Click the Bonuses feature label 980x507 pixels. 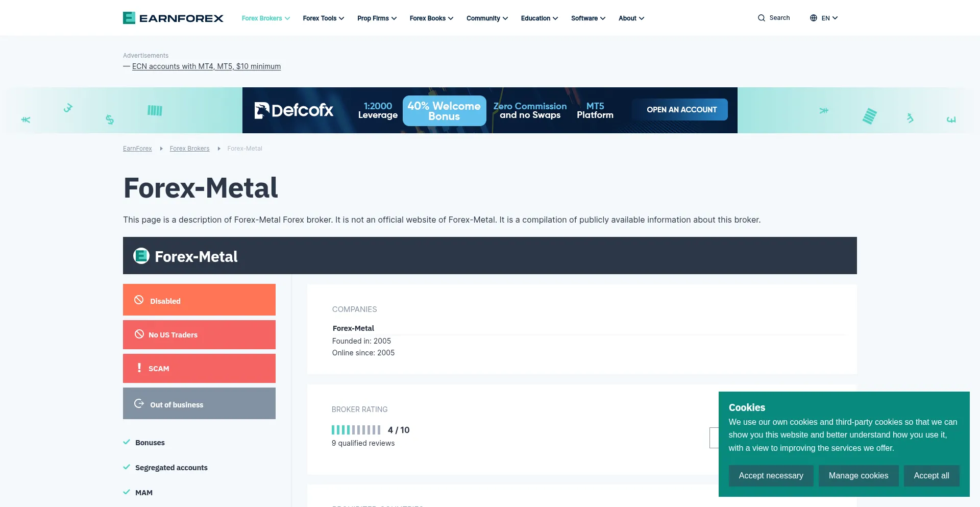(150, 443)
